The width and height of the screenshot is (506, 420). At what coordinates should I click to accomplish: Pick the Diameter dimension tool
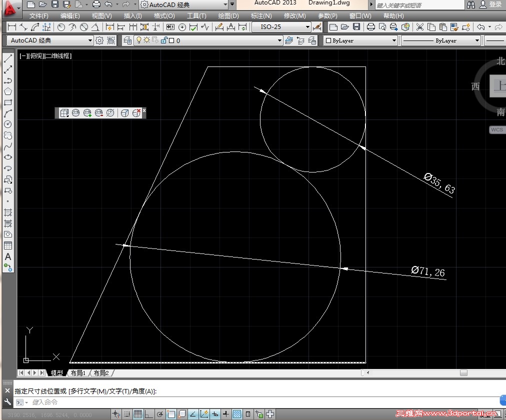(84, 27)
